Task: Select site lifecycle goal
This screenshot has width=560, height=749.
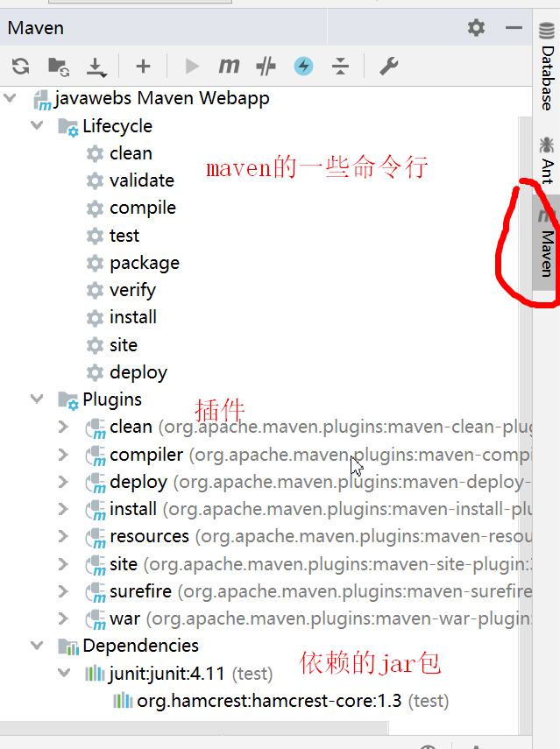Action: pyautogui.click(x=124, y=345)
